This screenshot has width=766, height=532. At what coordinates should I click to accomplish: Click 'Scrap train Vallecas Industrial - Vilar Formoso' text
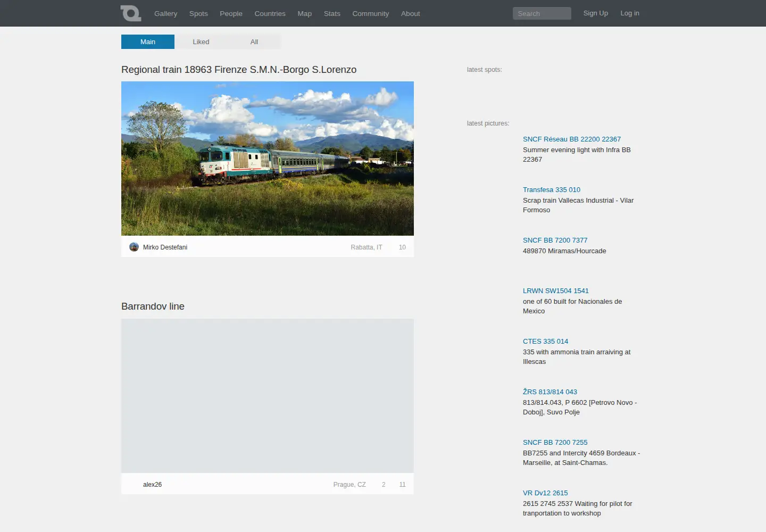tap(578, 205)
